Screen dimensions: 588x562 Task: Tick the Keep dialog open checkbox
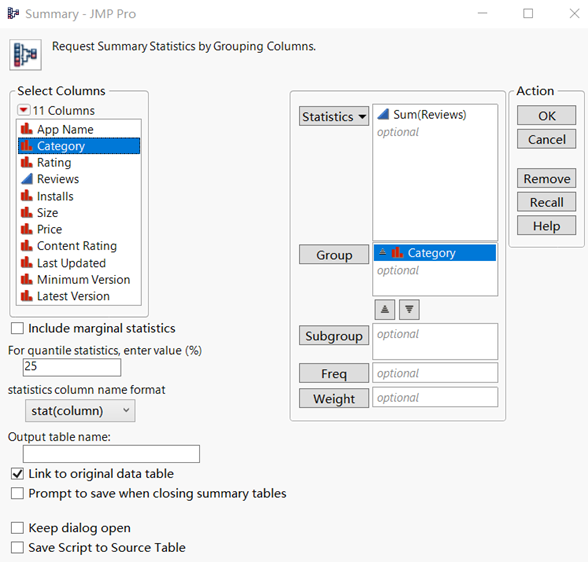[17, 528]
